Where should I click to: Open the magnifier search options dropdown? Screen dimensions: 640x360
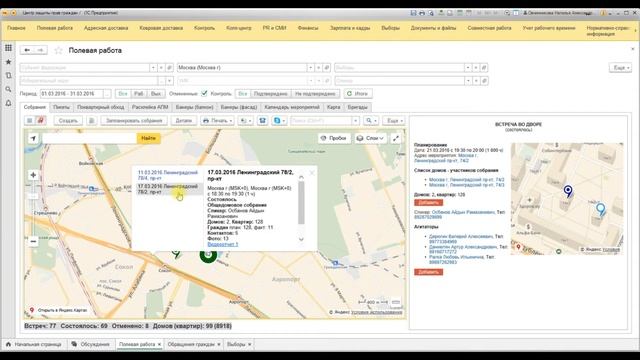click(371, 121)
